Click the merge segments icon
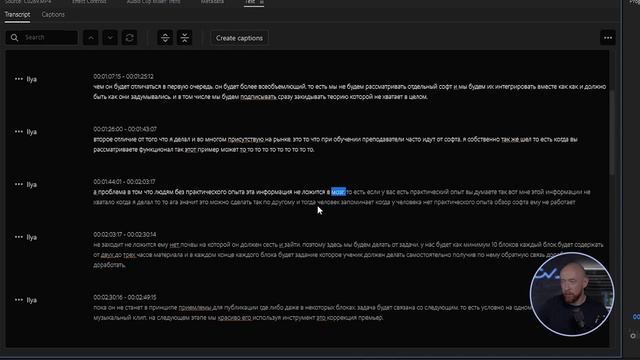640x360 pixels. [184, 38]
